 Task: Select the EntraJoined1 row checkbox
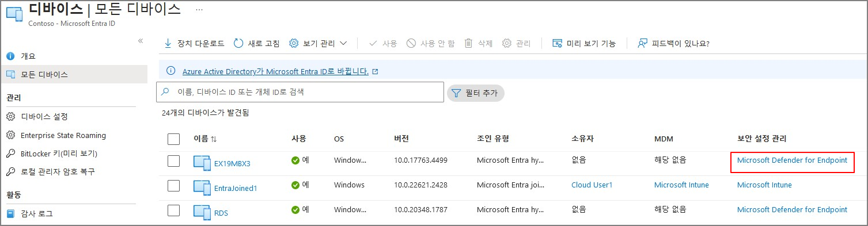(173, 186)
